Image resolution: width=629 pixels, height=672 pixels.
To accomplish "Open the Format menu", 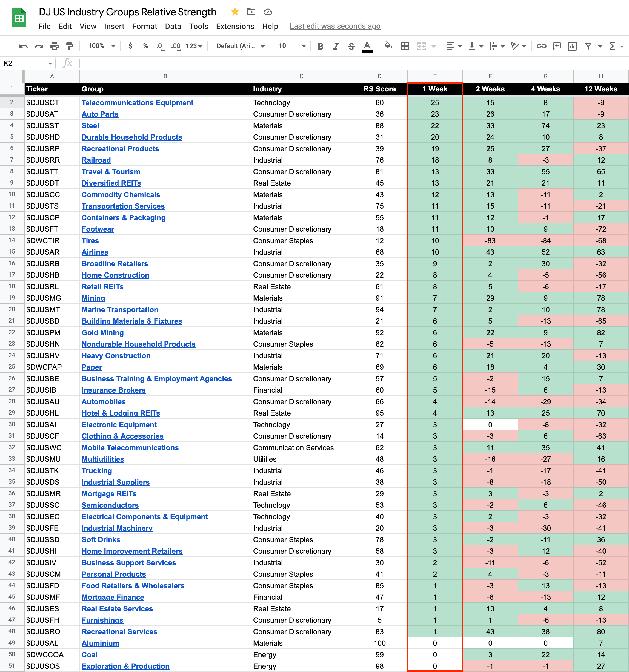I will 144,26.
